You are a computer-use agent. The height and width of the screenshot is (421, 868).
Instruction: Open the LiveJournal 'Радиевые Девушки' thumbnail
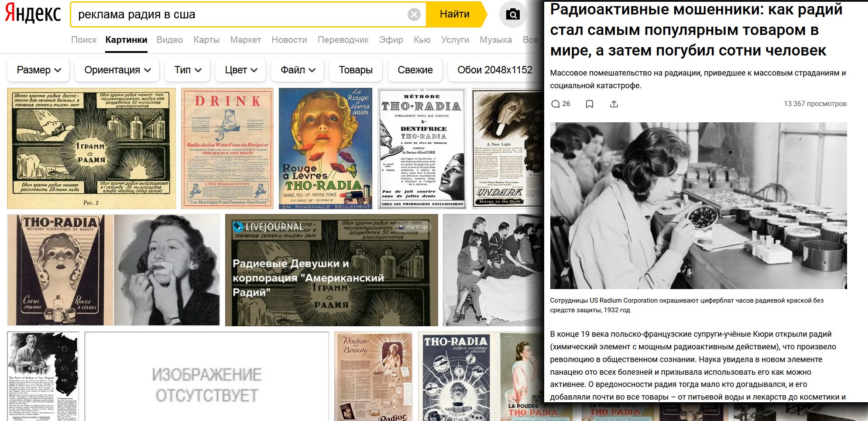click(332, 270)
